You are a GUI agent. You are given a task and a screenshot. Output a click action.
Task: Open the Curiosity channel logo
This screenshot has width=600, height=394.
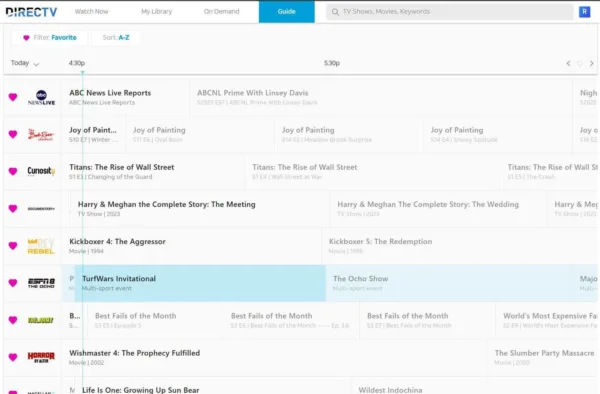[41, 171]
